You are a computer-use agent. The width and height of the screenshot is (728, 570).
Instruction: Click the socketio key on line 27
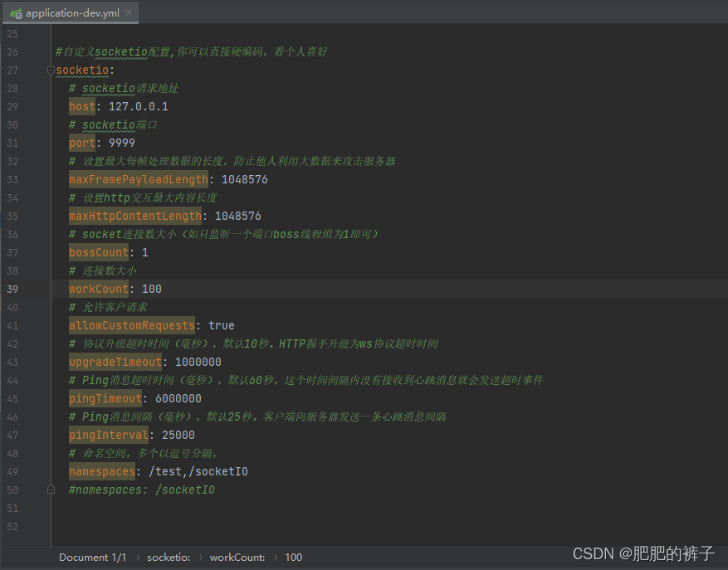coord(82,70)
